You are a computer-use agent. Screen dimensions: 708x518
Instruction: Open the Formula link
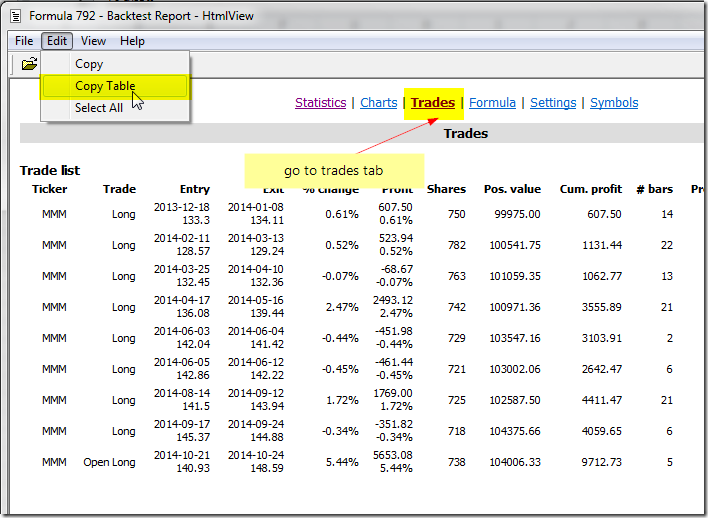pos(492,103)
